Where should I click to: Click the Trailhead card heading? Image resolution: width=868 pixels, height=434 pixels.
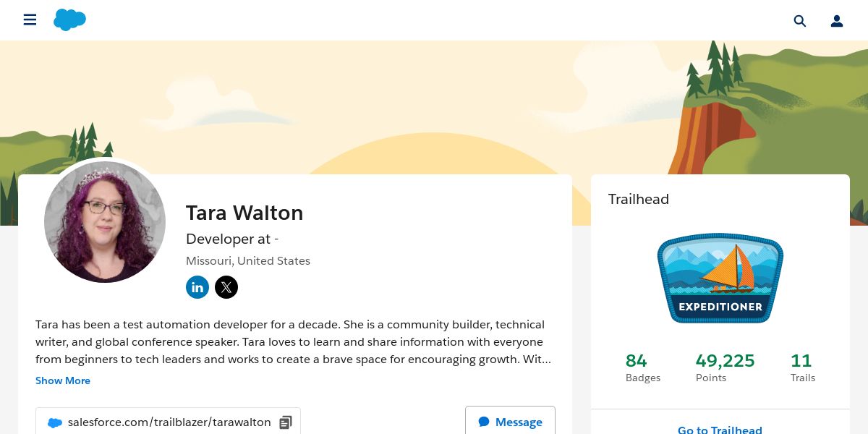pos(639,199)
